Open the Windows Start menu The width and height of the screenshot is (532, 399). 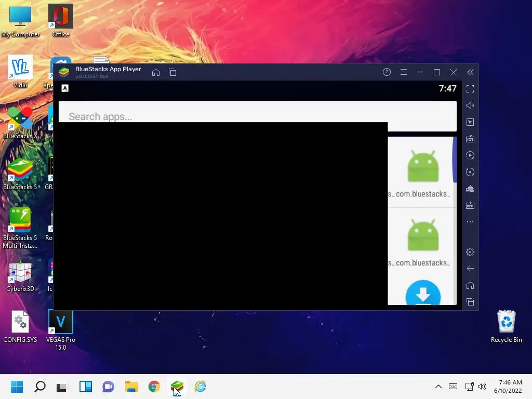point(17,387)
